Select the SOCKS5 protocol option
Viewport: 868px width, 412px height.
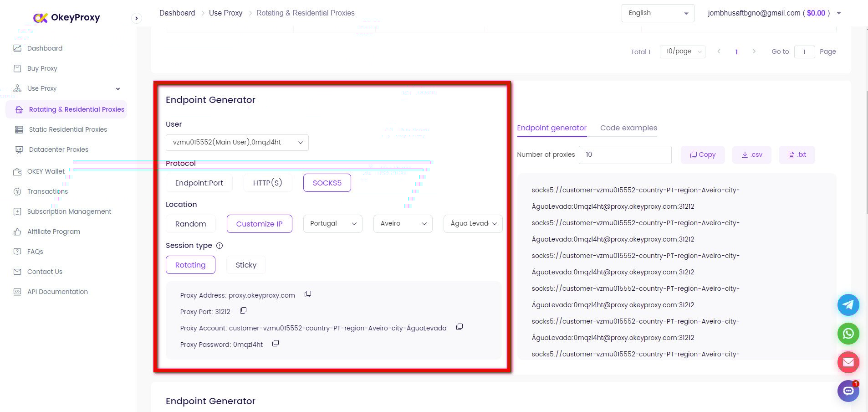(327, 183)
